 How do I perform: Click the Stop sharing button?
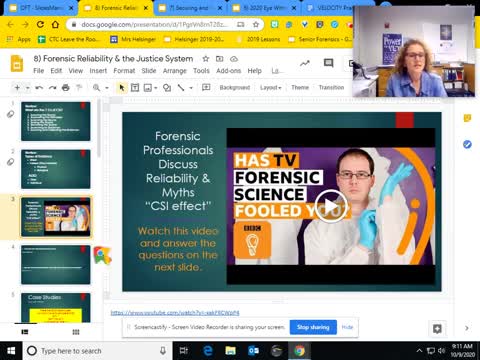(x=313, y=327)
